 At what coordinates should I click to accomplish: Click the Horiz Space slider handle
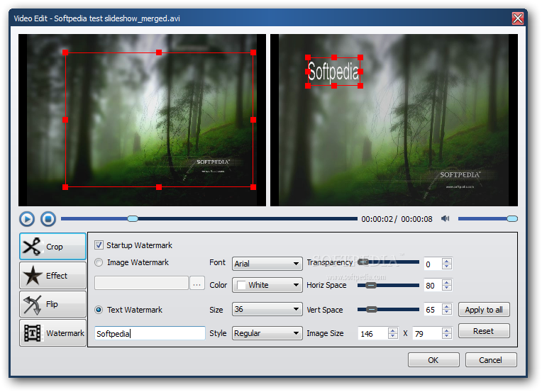pos(371,285)
